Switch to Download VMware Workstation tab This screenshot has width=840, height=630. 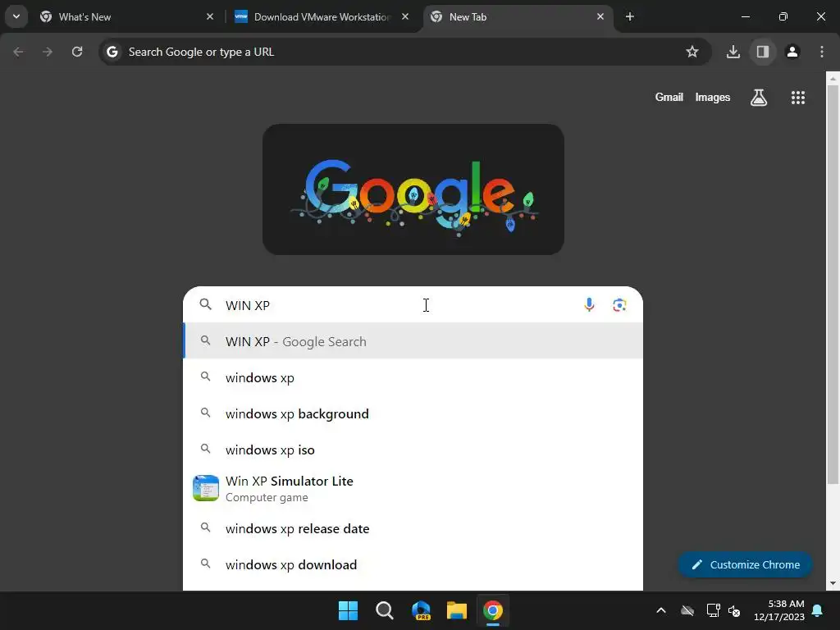[x=322, y=17]
